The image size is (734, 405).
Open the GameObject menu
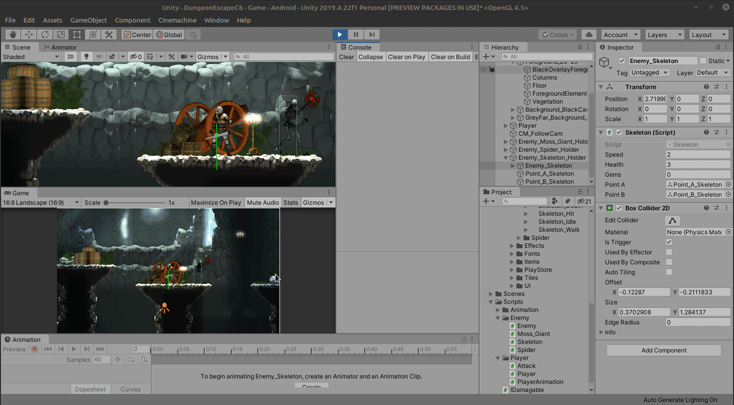[x=88, y=20]
